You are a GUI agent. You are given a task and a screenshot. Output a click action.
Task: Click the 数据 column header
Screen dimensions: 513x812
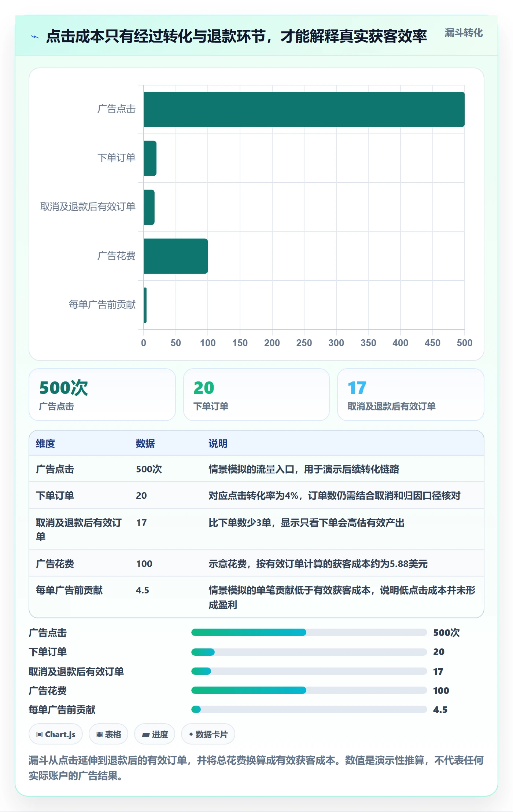[145, 443]
